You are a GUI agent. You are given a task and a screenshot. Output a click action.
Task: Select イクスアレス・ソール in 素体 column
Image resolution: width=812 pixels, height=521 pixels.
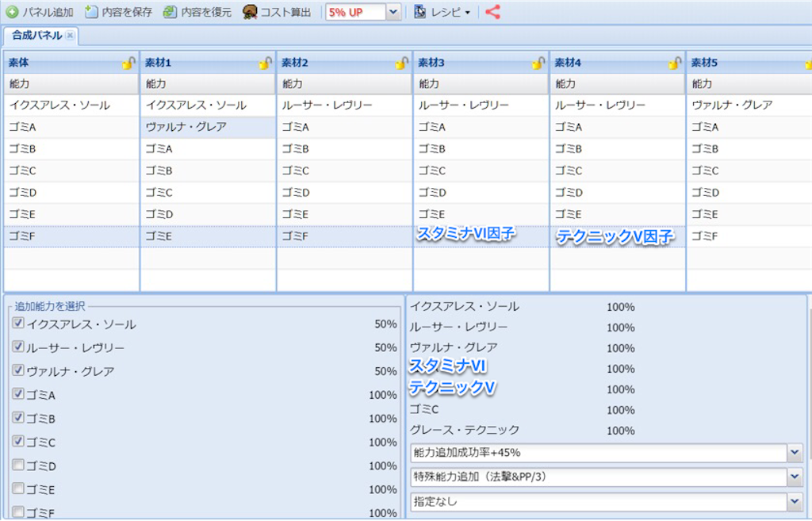coord(71,105)
